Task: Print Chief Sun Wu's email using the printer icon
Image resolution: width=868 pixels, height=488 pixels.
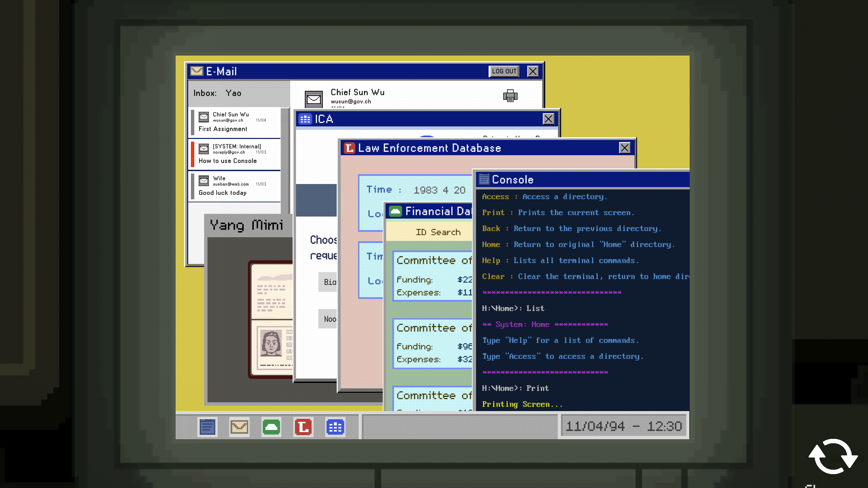Action: (x=510, y=96)
